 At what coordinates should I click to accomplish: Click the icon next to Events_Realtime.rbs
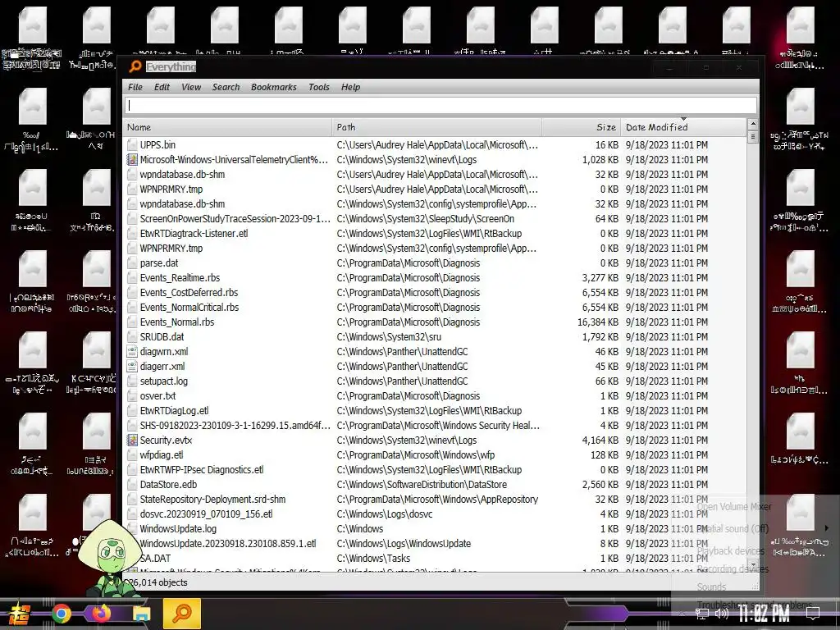click(x=132, y=277)
